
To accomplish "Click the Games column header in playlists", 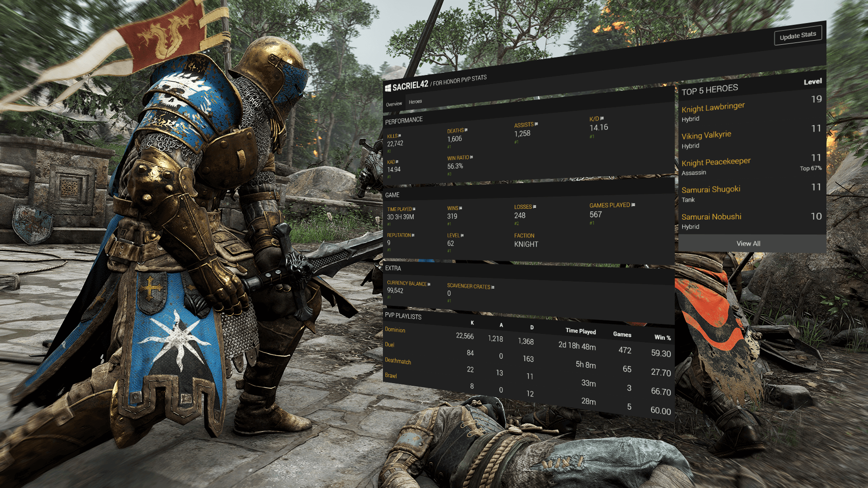I will pyautogui.click(x=622, y=334).
